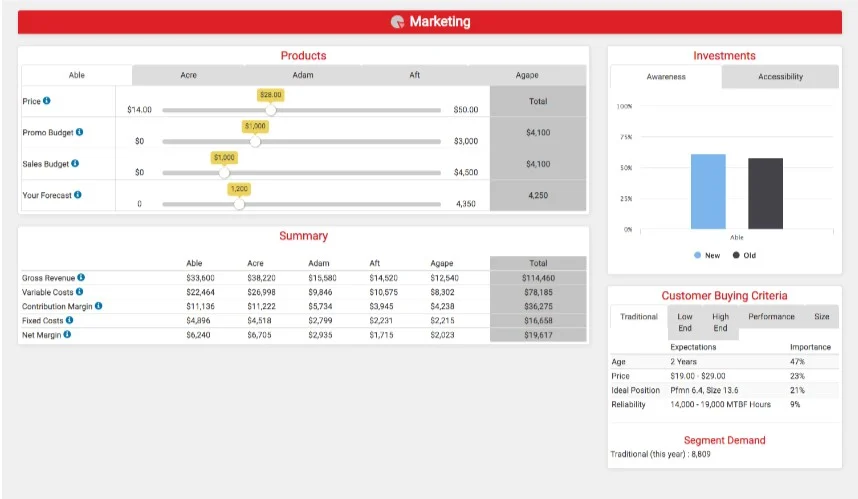Select the Performance buying criteria tab
This screenshot has width=858, height=499.
coord(771,317)
